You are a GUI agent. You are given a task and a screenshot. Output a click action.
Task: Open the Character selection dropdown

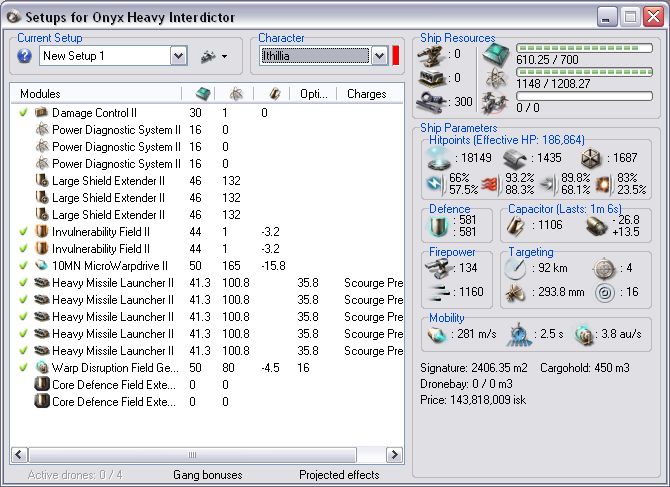point(379,56)
